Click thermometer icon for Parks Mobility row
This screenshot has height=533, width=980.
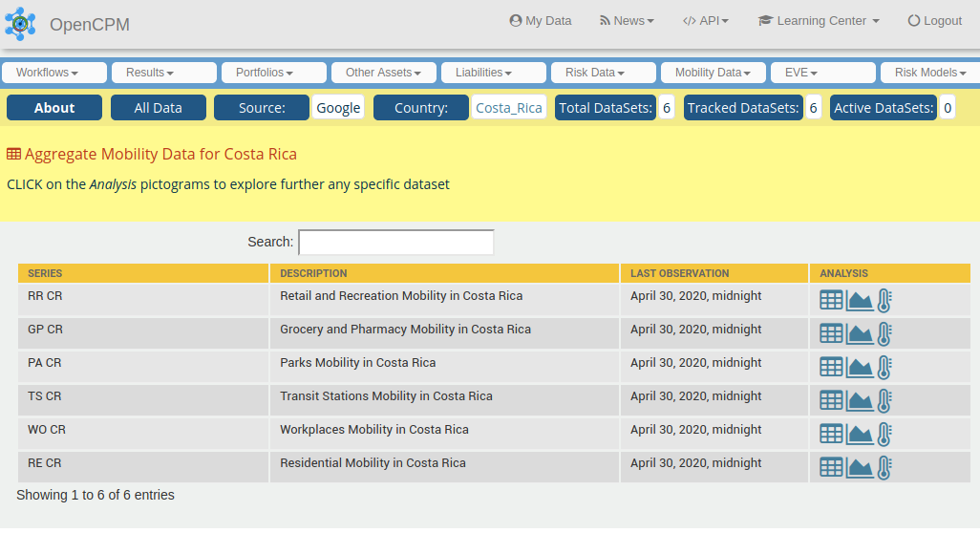point(884,368)
